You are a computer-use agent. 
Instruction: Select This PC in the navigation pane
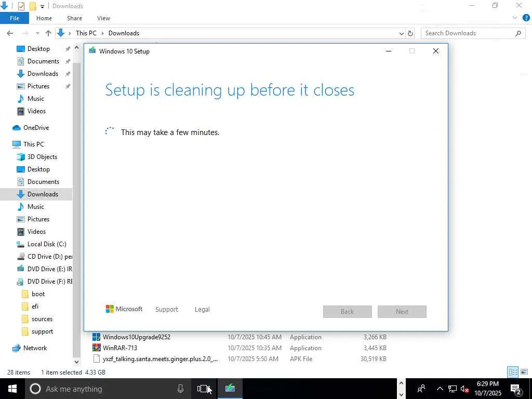(34, 144)
